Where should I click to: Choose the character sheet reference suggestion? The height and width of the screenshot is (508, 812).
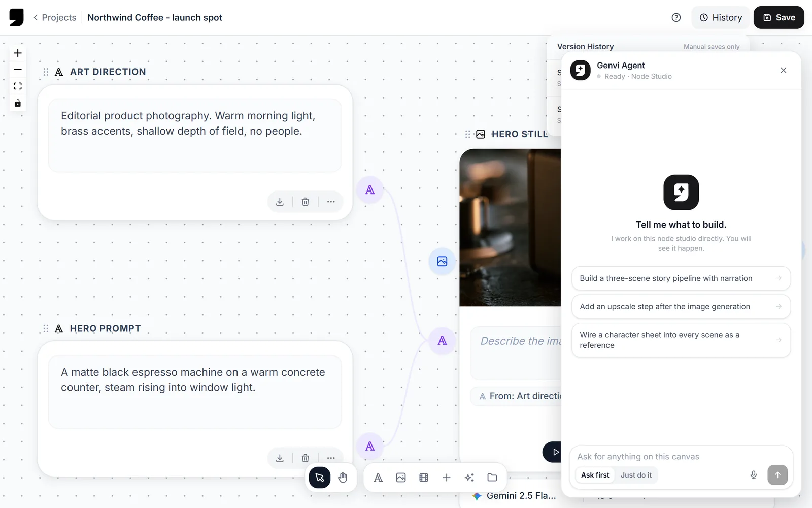click(681, 340)
